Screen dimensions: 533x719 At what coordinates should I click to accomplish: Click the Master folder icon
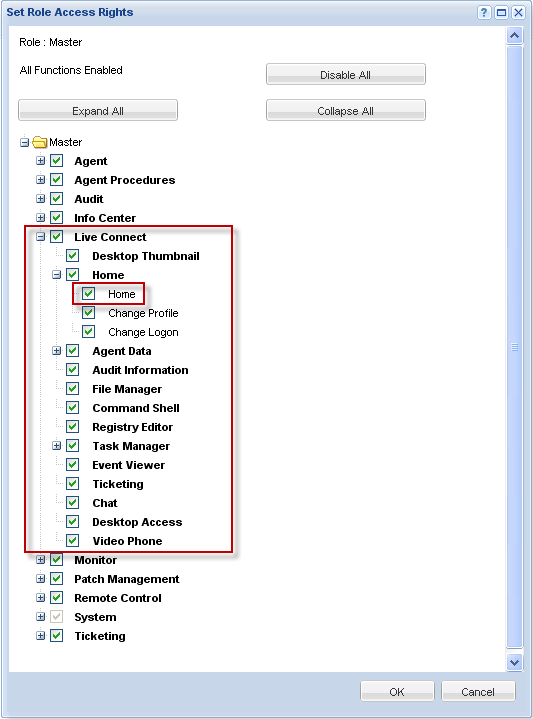click(40, 142)
